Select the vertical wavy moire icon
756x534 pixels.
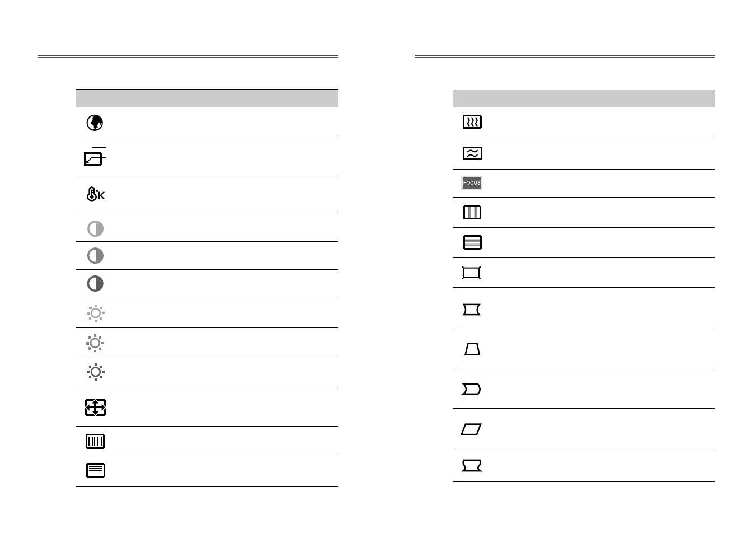(x=472, y=121)
